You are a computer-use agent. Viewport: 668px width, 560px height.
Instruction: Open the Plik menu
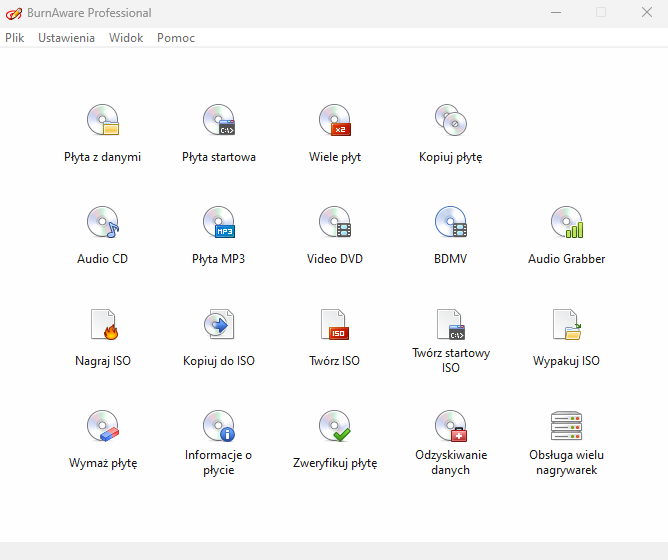pyautogui.click(x=14, y=38)
